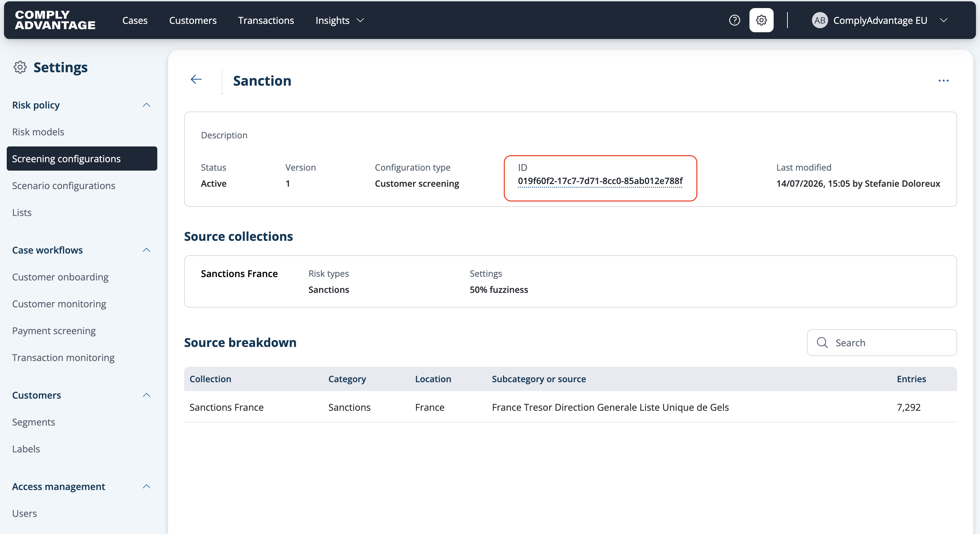The width and height of the screenshot is (980, 534).
Task: Click the Category column header
Action: click(x=347, y=379)
